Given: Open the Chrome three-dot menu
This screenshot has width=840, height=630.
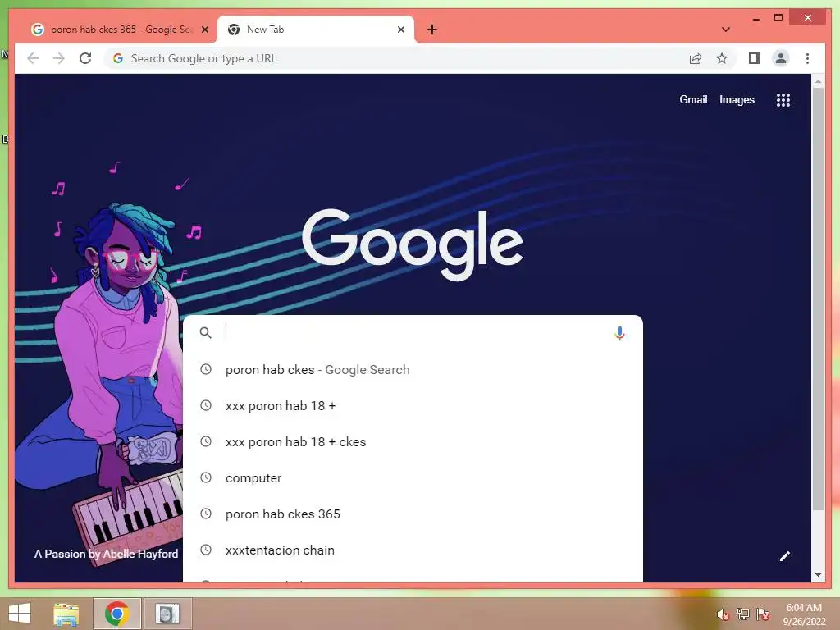Looking at the screenshot, I should (807, 58).
